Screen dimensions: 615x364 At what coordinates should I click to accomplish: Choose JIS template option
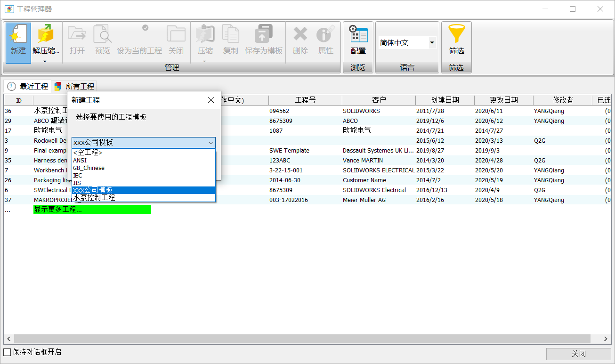(144, 183)
